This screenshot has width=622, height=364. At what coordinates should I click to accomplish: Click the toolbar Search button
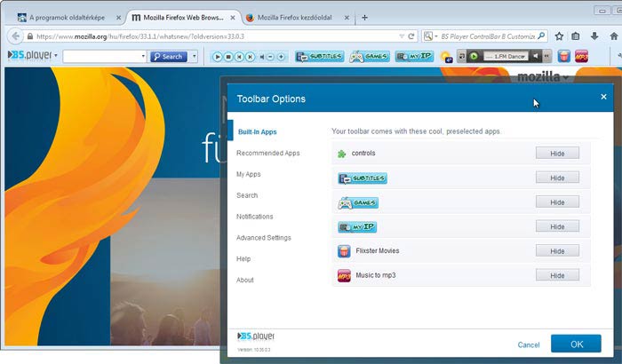click(x=168, y=56)
